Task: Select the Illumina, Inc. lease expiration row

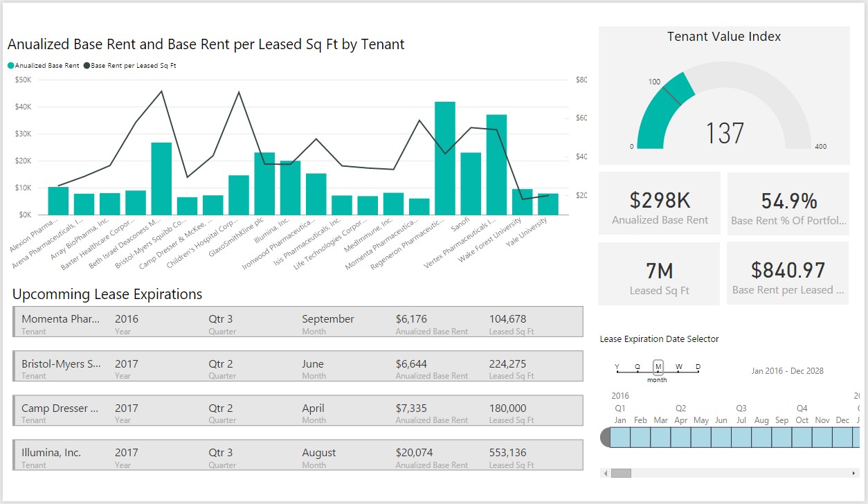Action: [298, 456]
